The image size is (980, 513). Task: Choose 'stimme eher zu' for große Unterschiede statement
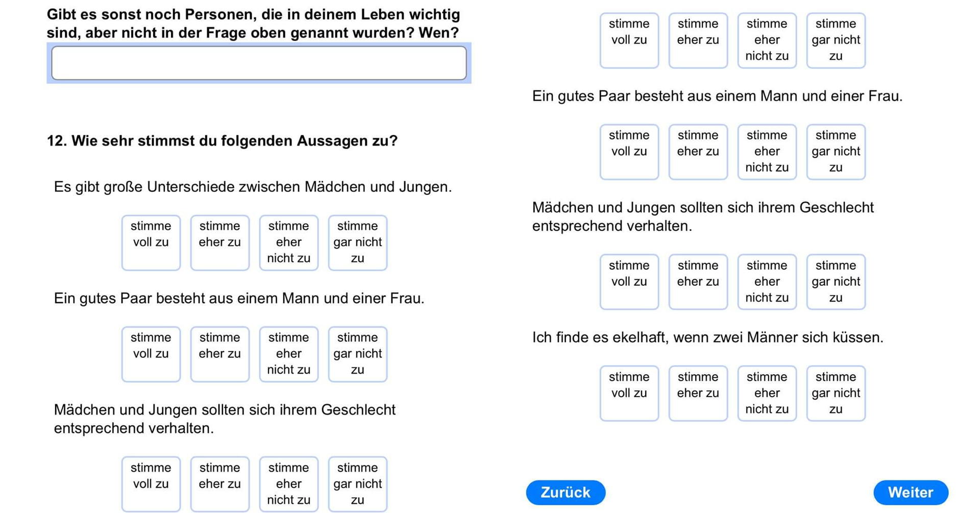point(220,242)
